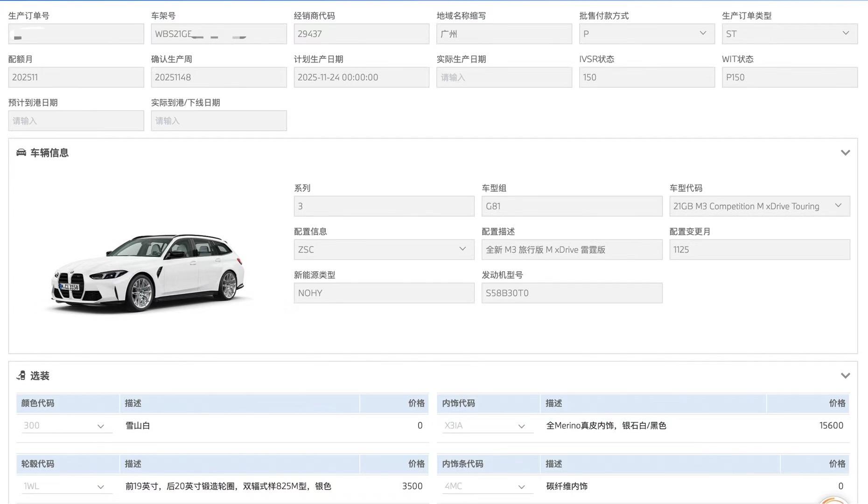Click the car icon beside 车辆信息
The width and height of the screenshot is (868, 504).
[21, 153]
